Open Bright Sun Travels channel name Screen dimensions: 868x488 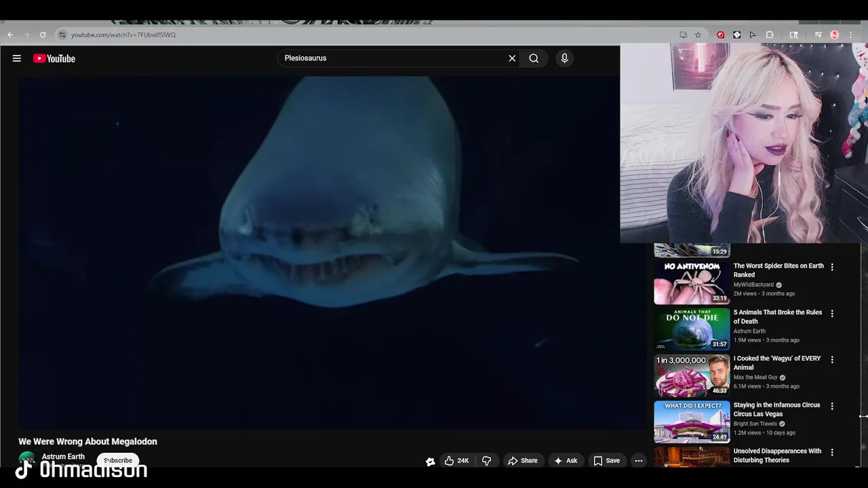tap(755, 424)
